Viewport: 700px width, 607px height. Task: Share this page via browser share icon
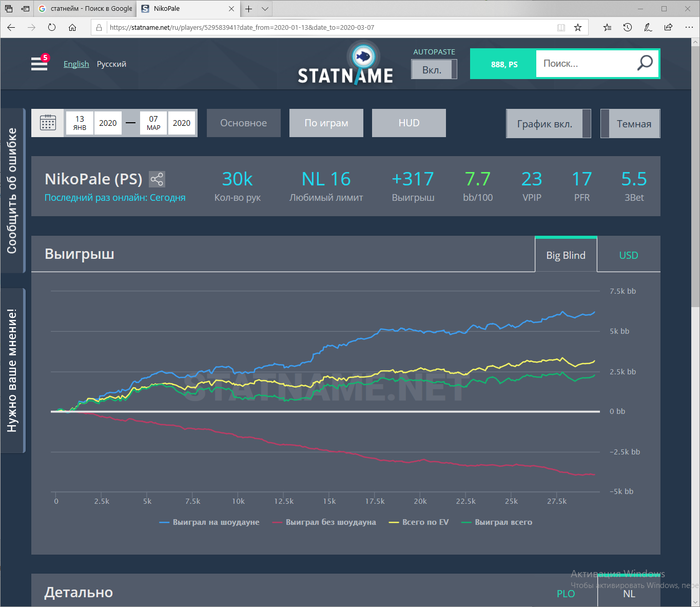668,27
